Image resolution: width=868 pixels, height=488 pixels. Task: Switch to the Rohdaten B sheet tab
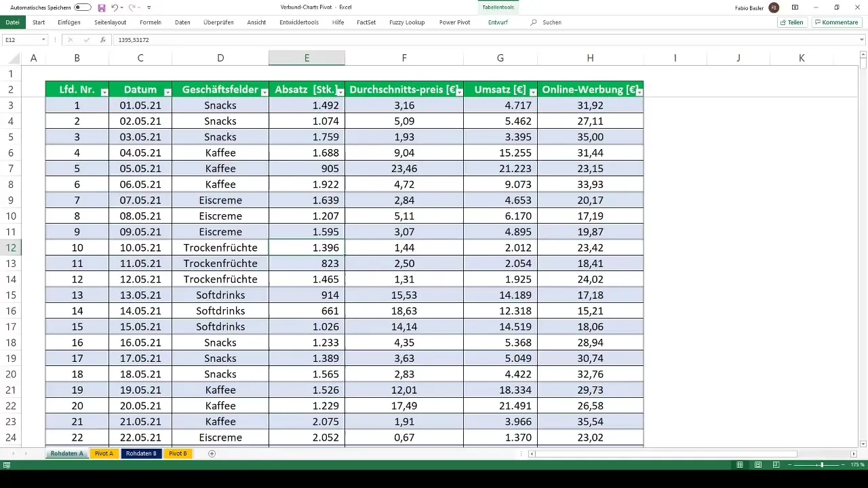[141, 453]
